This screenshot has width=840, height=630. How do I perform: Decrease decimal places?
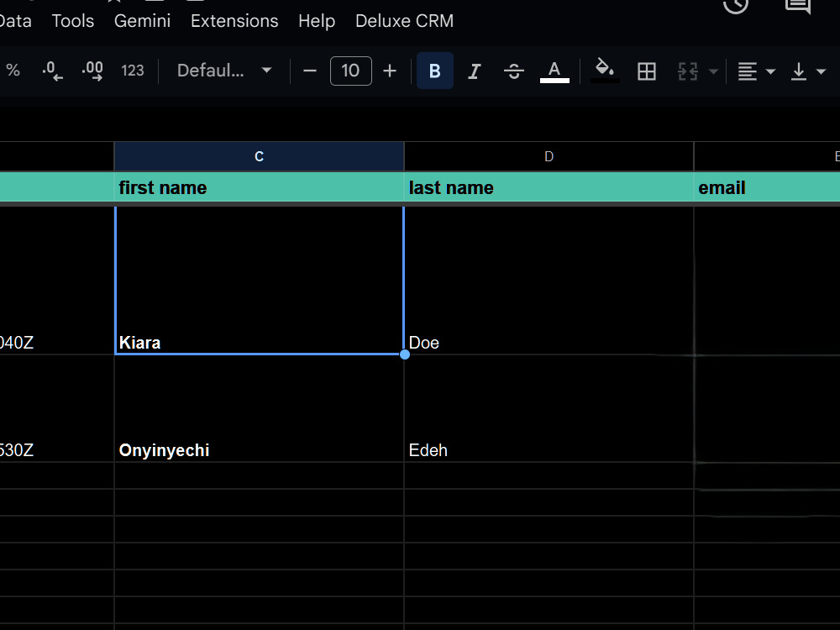point(52,71)
